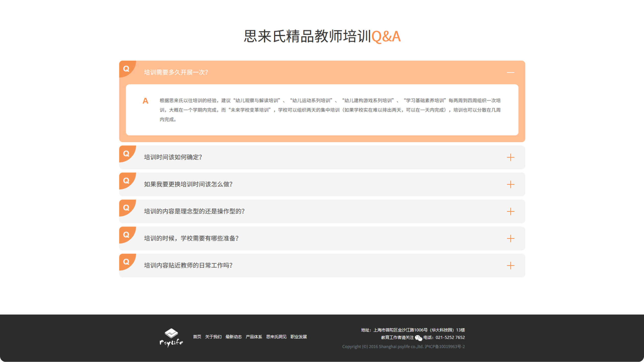Click the Q badge beside 培训的内容是理念型的还是操作型的?
The image size is (644, 362).
click(x=126, y=208)
